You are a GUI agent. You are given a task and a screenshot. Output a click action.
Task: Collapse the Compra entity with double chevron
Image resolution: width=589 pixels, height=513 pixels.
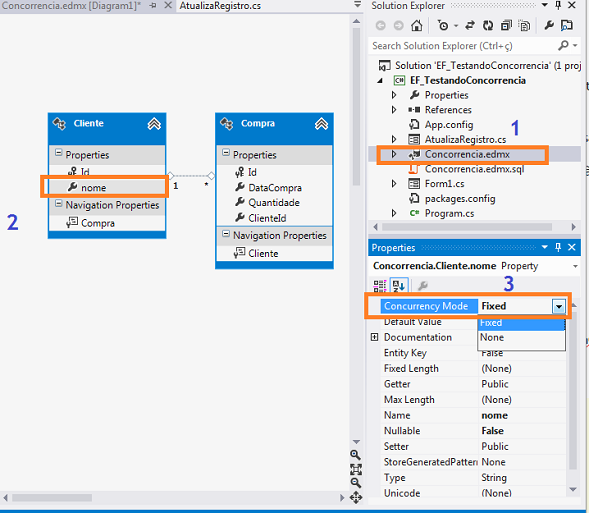tap(321, 124)
